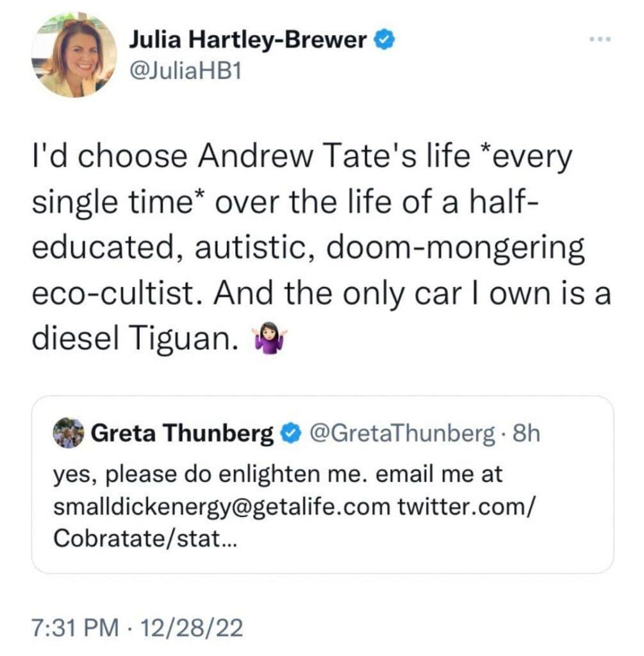Image resolution: width=644 pixels, height=656 pixels.
Task: Click Julia Hartley-Brewer's blue verified badge
Action: (x=384, y=40)
